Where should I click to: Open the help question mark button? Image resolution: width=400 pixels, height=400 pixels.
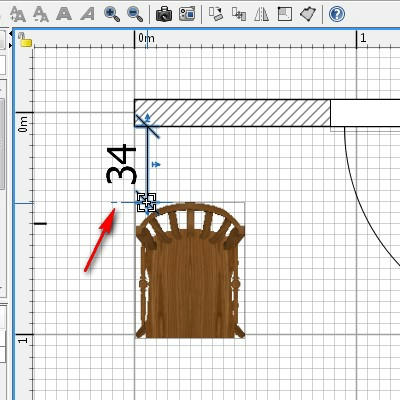tap(337, 14)
